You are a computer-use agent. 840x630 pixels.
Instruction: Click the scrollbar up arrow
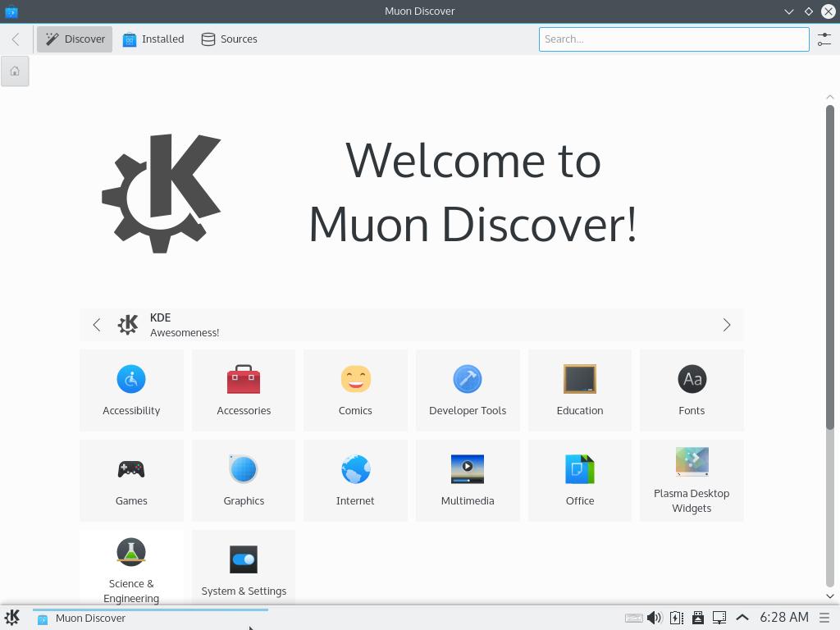pyautogui.click(x=830, y=97)
